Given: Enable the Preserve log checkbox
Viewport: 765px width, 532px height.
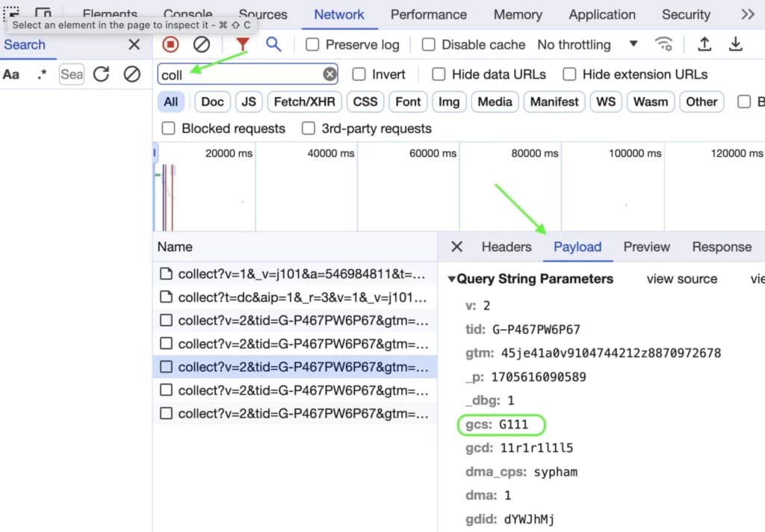Looking at the screenshot, I should coord(312,45).
